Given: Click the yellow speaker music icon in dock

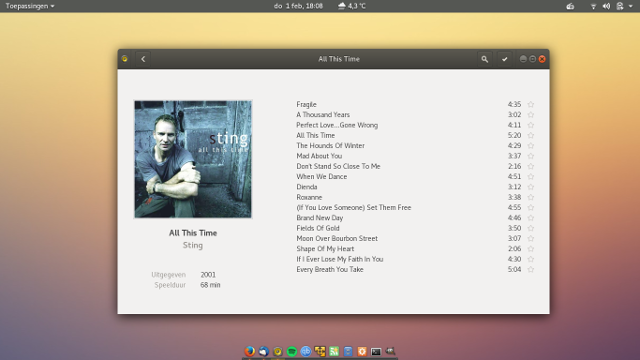Looking at the screenshot, I should 278,351.
